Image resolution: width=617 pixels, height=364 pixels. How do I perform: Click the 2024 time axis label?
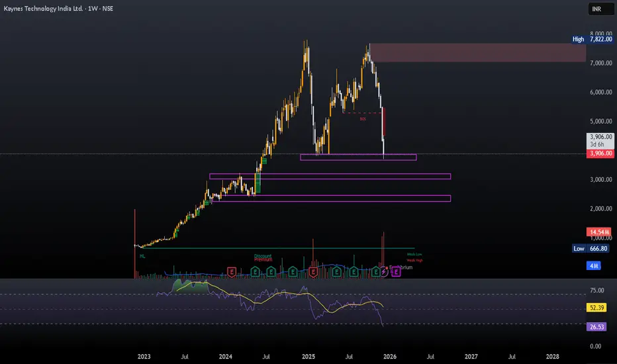pos(226,357)
